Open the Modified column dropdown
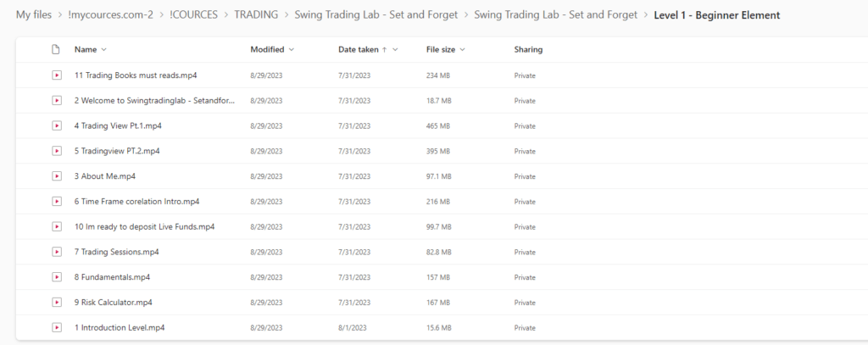 (292, 50)
